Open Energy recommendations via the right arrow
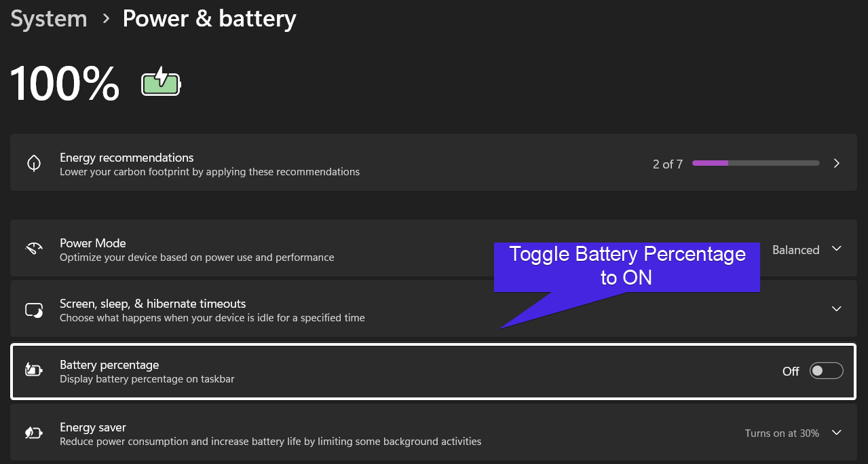The width and height of the screenshot is (868, 464). click(x=836, y=162)
